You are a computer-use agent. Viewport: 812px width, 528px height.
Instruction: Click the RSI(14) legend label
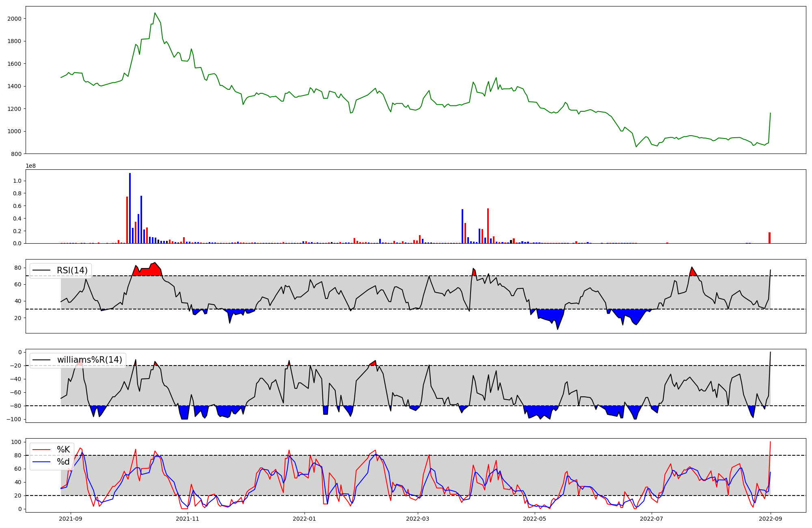click(72, 270)
